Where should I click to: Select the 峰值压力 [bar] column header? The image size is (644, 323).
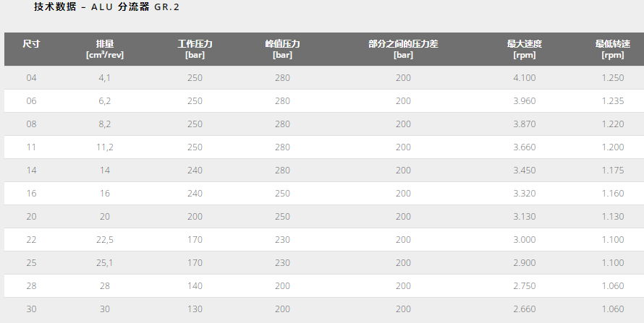(282, 49)
